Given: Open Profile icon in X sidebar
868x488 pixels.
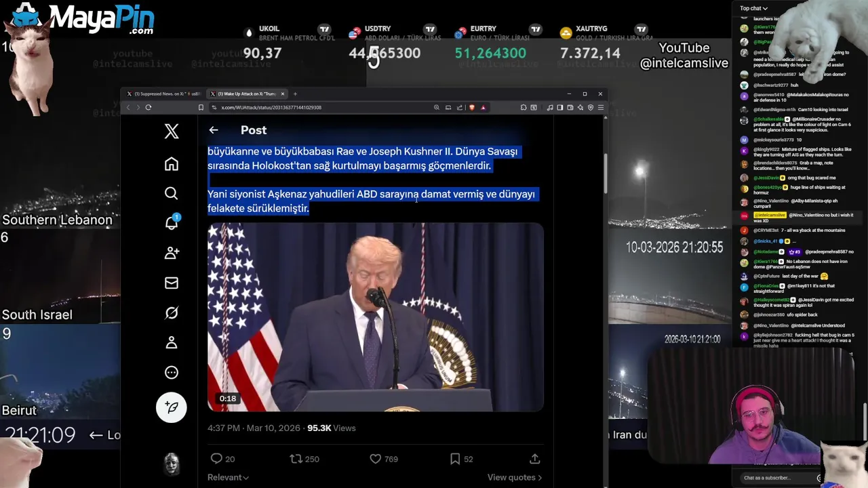Looking at the screenshot, I should click(x=172, y=342).
